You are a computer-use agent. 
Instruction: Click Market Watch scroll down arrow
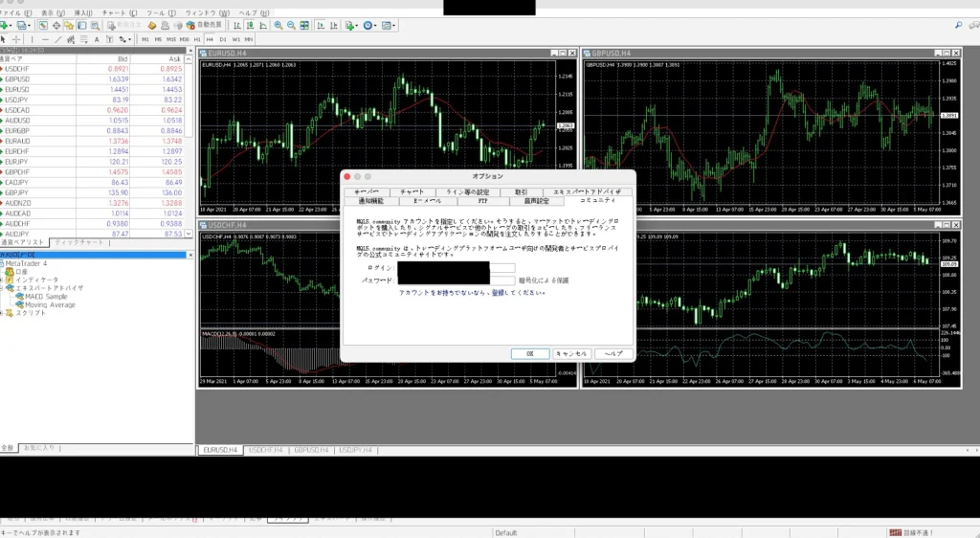tap(189, 234)
